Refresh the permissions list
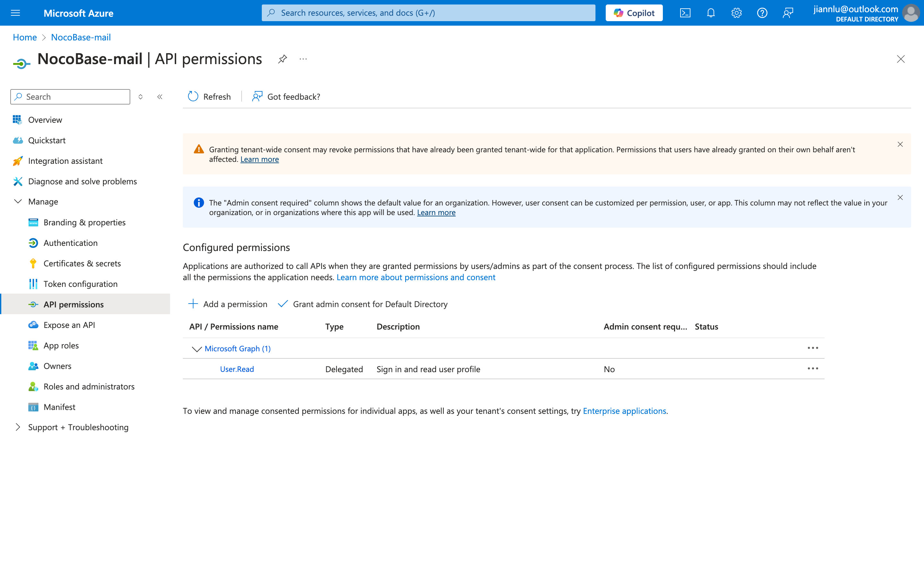The width and height of the screenshot is (924, 577). pos(209,96)
